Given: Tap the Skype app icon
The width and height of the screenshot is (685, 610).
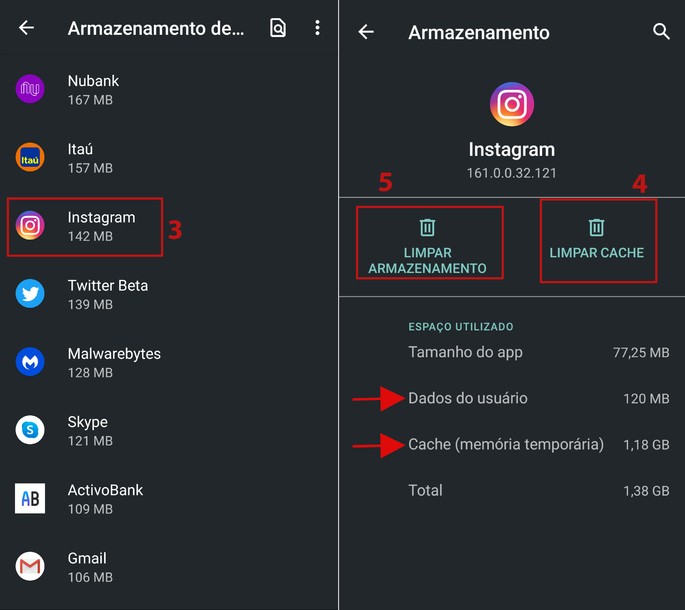Looking at the screenshot, I should pyautogui.click(x=30, y=430).
